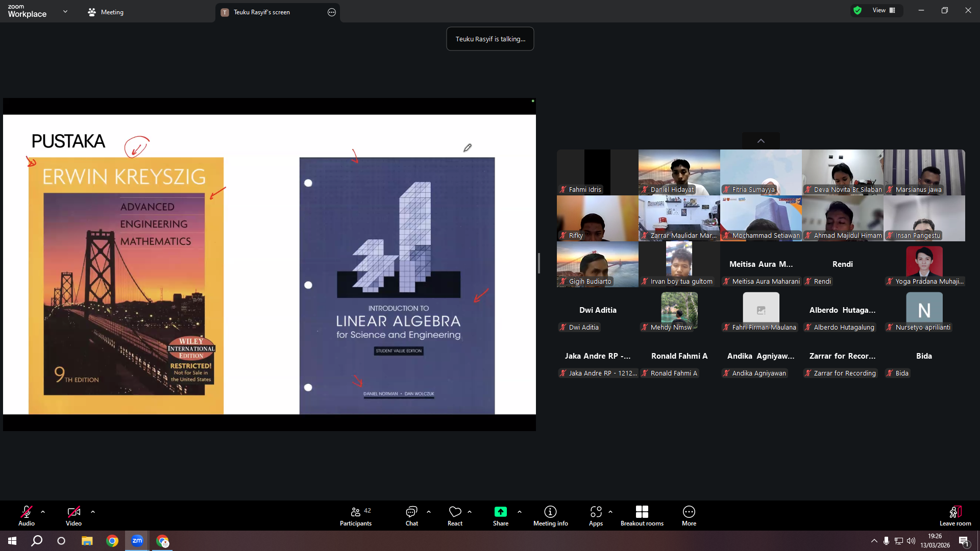Switch to the Meeting tab
The image size is (980, 551).
click(106, 12)
